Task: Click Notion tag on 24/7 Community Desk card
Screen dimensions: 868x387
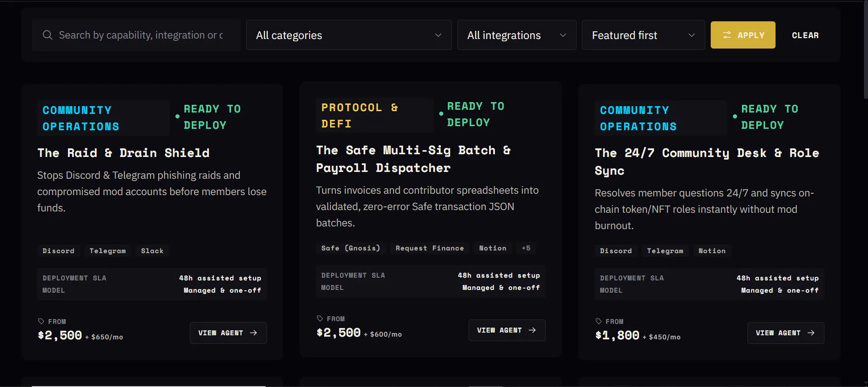Action: 712,251
